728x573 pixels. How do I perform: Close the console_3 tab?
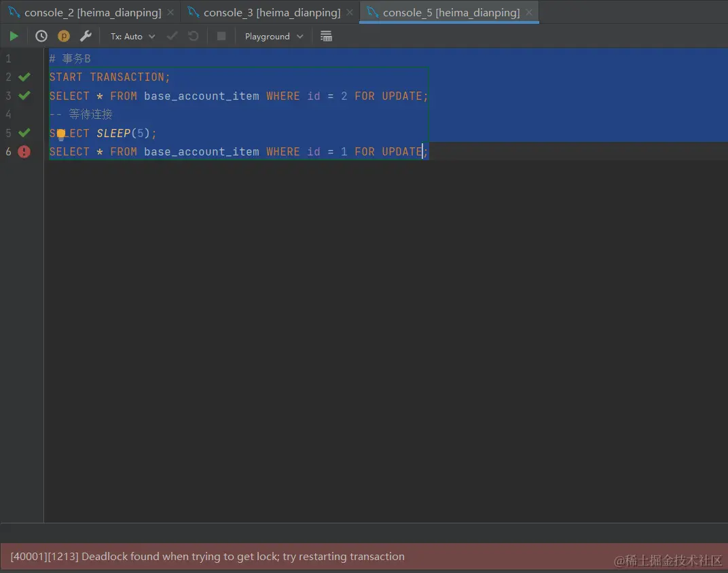tap(350, 12)
